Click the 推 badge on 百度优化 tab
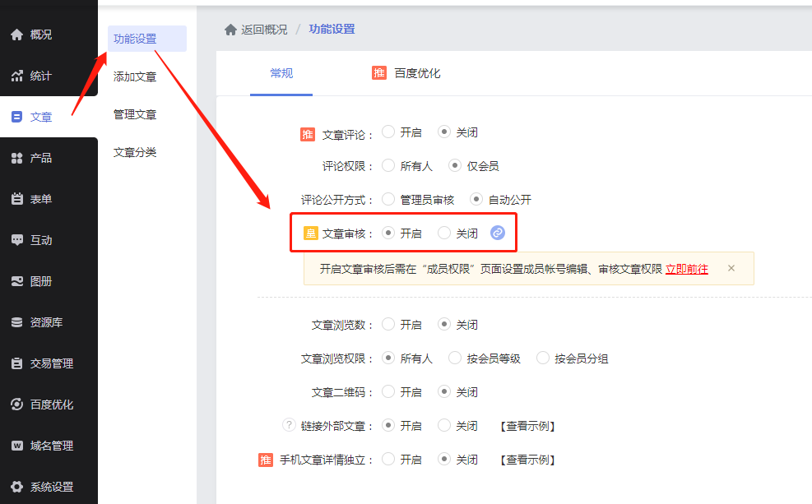Screen dimensions: 812x504 tap(379, 73)
